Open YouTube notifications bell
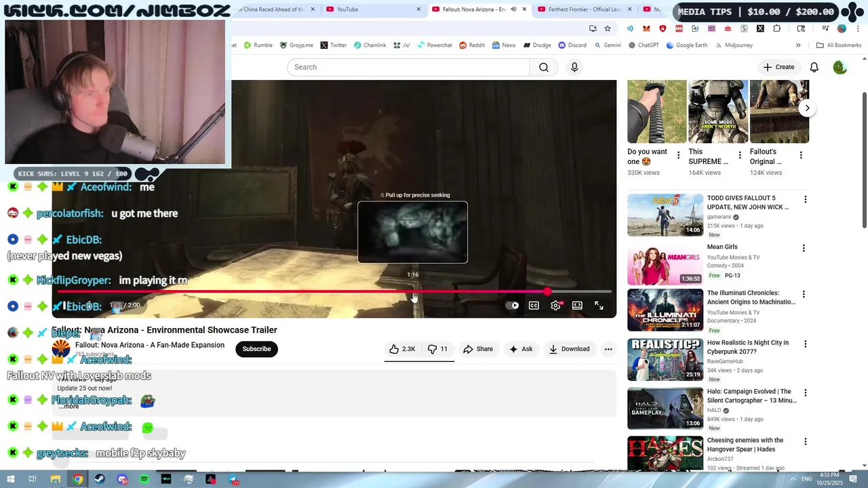868x488 pixels. (814, 67)
